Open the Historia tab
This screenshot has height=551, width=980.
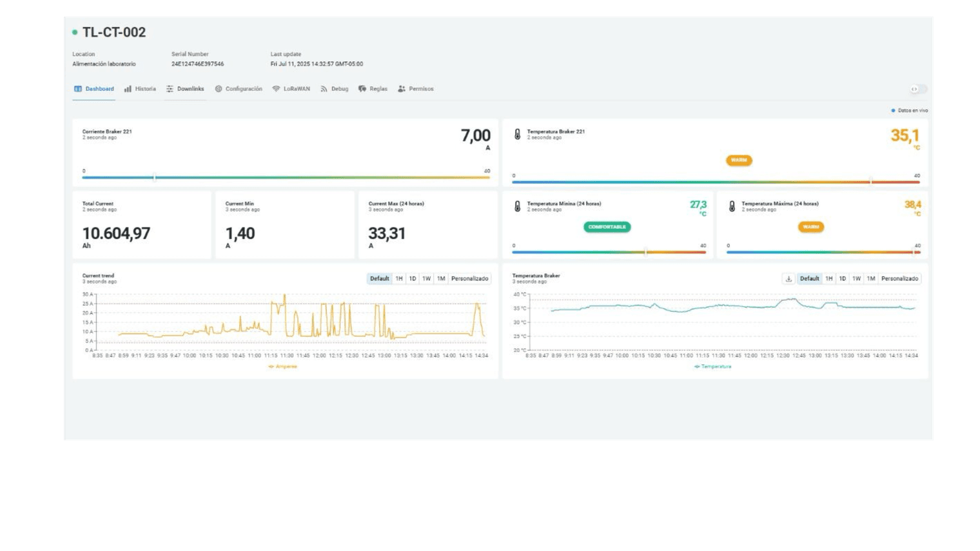140,89
